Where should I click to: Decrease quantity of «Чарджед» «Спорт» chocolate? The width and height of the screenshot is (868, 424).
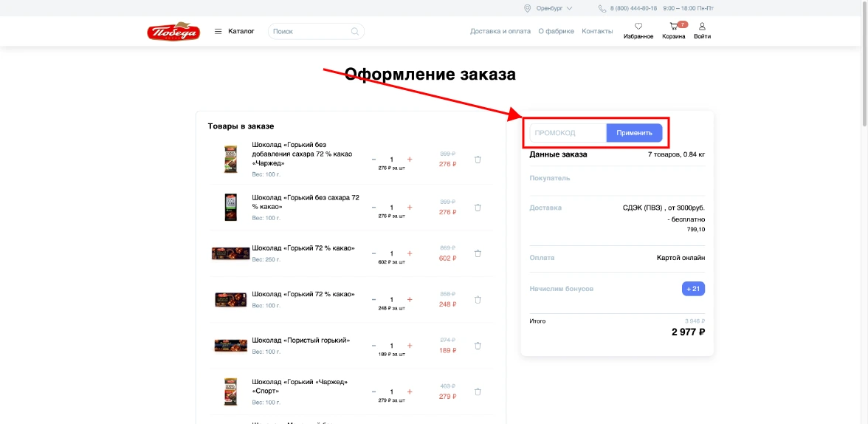click(x=373, y=391)
